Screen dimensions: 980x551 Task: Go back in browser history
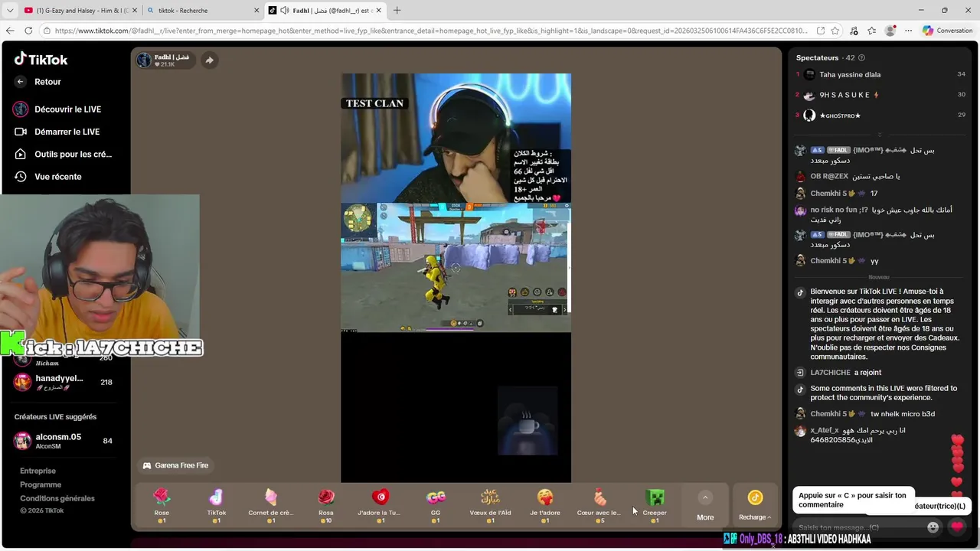10,31
